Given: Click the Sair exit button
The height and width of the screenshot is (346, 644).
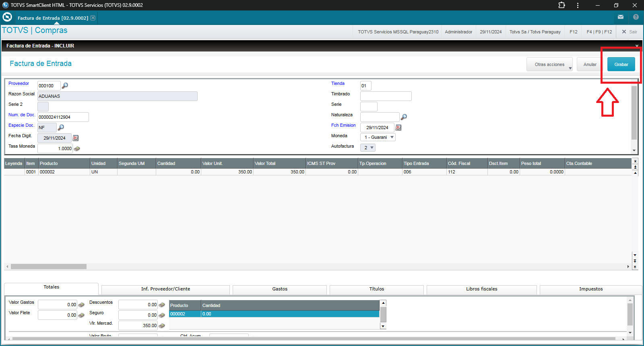Looking at the screenshot, I should [x=630, y=32].
